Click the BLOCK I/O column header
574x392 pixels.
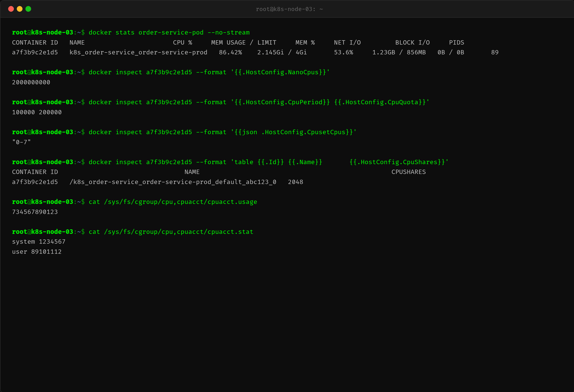[412, 42]
